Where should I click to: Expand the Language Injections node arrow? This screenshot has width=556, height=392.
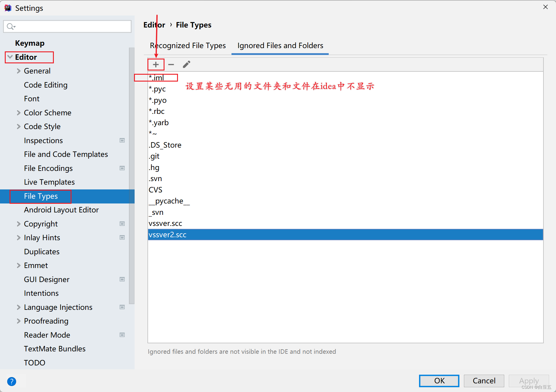click(19, 307)
